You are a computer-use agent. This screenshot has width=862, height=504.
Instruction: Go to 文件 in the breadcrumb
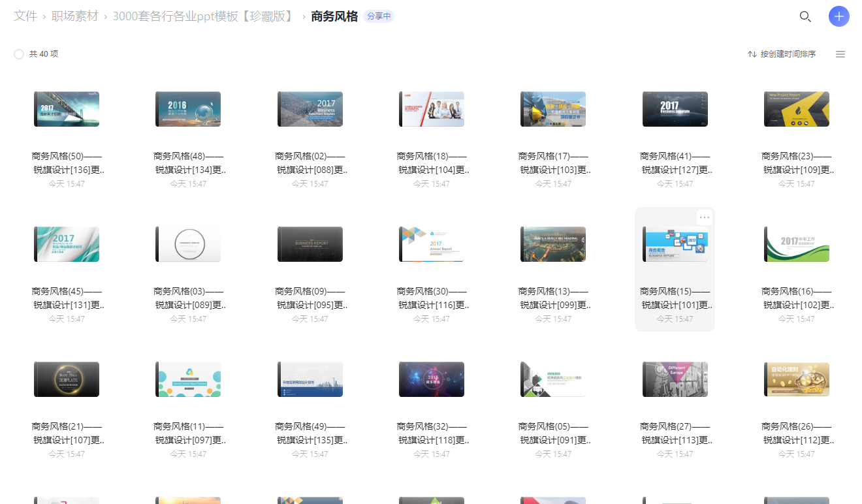pyautogui.click(x=25, y=16)
